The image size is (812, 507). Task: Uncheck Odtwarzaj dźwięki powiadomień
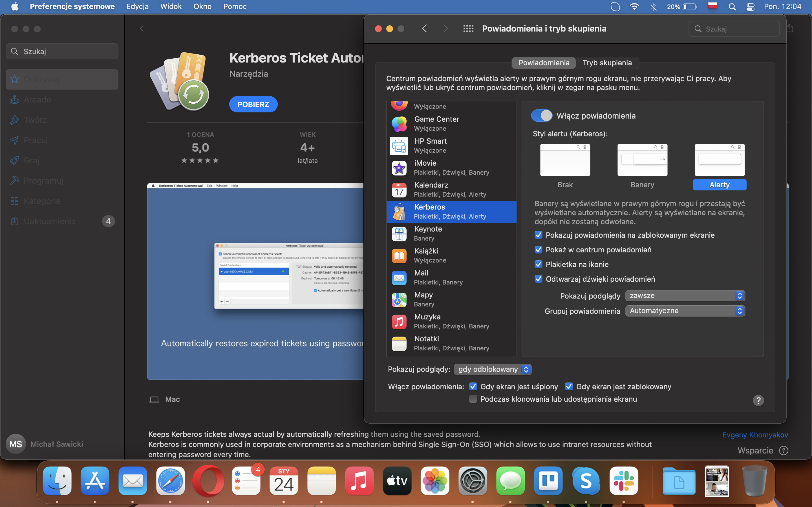click(538, 279)
